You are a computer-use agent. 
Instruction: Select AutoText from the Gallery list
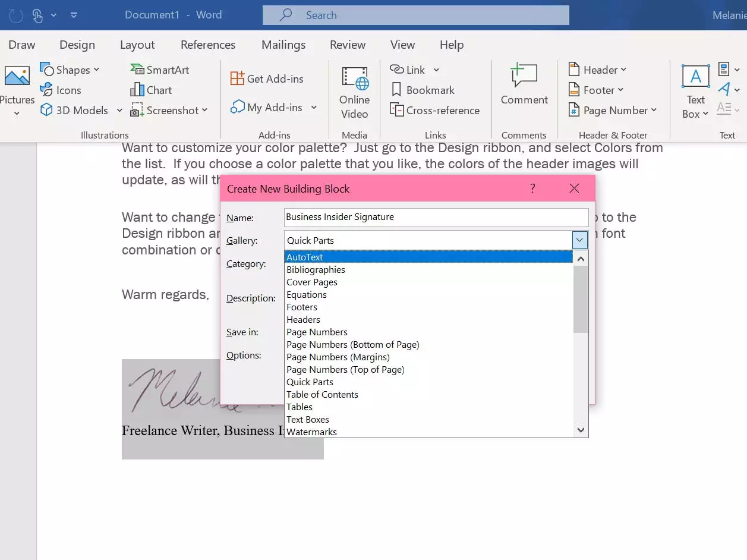point(305,257)
